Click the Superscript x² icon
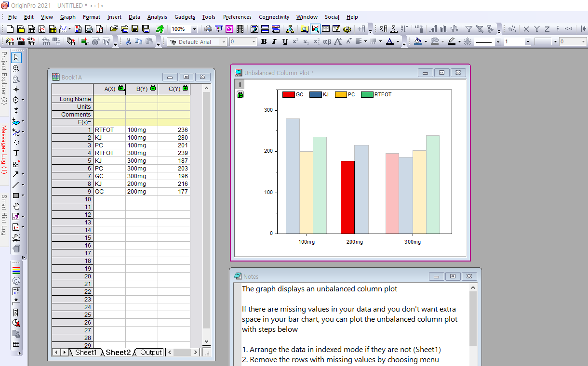This screenshot has height=366, width=588. pyautogui.click(x=295, y=42)
